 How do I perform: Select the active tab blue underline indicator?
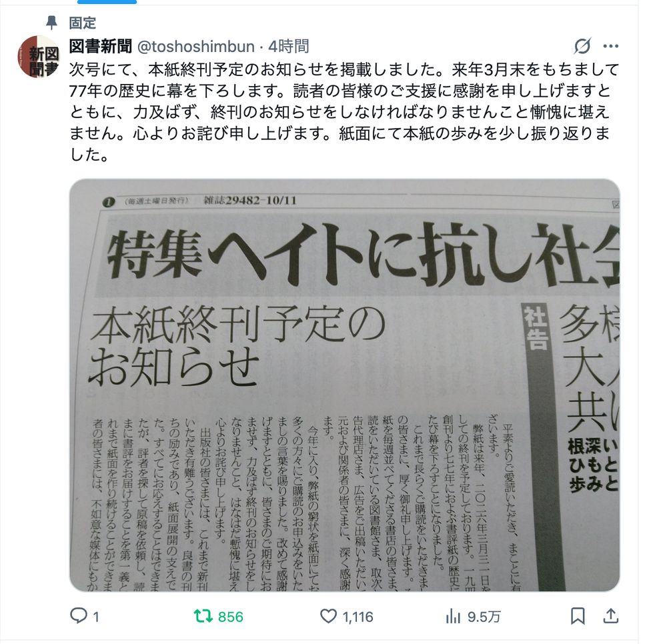[107, 2]
